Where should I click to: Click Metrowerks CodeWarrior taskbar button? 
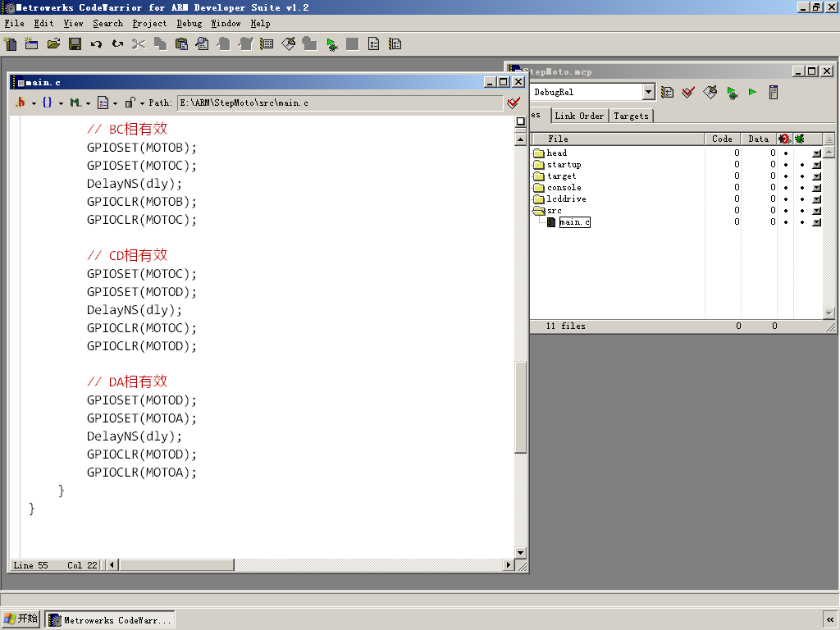[x=110, y=620]
